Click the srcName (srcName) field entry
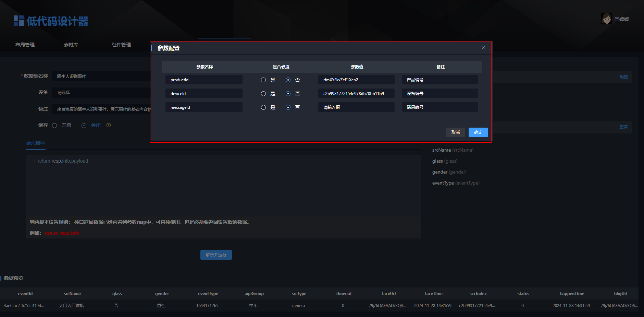644x317 pixels. [x=453, y=150]
